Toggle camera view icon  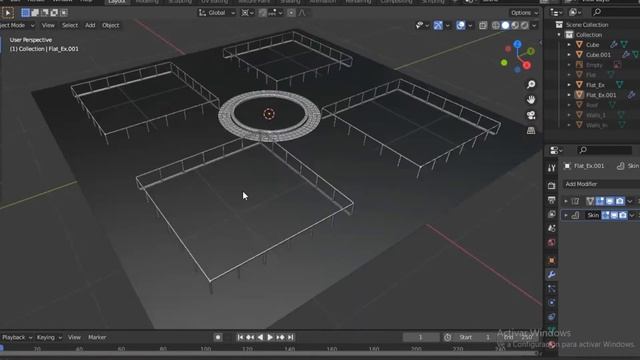tap(531, 115)
